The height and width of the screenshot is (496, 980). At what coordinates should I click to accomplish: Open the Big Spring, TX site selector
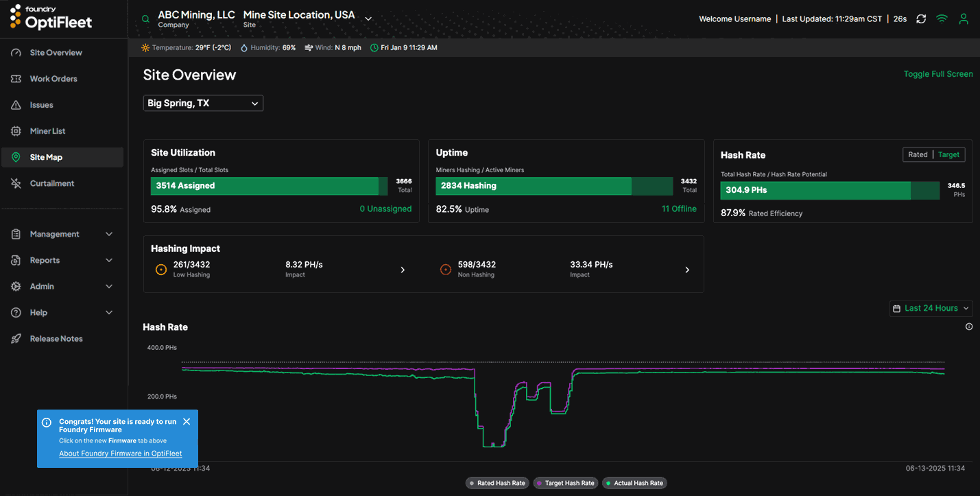(203, 103)
